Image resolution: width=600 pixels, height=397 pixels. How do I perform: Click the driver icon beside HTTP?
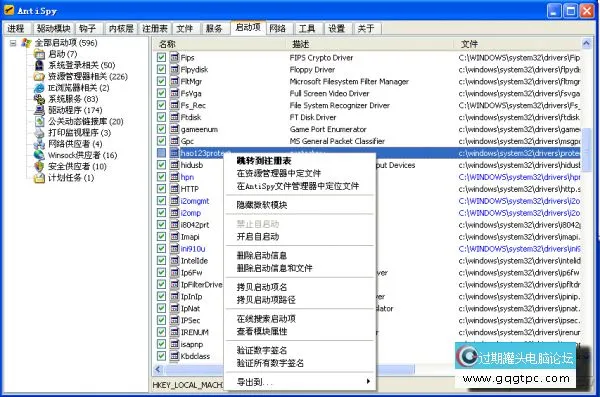click(x=174, y=189)
